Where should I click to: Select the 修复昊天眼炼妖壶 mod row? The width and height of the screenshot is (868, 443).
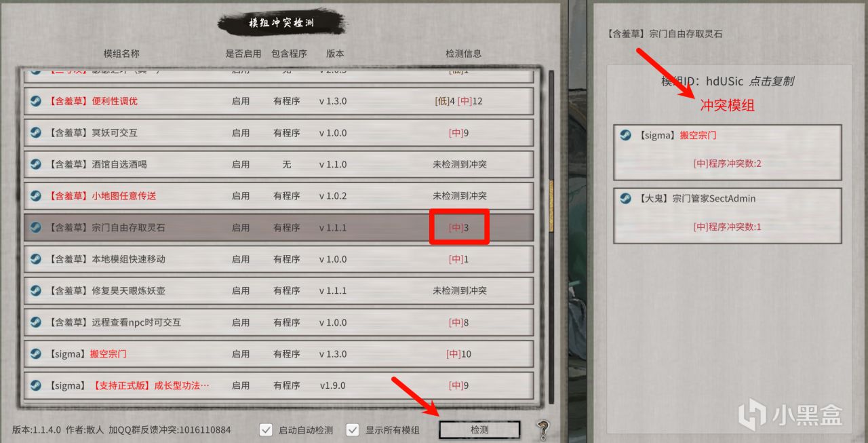[x=279, y=290]
